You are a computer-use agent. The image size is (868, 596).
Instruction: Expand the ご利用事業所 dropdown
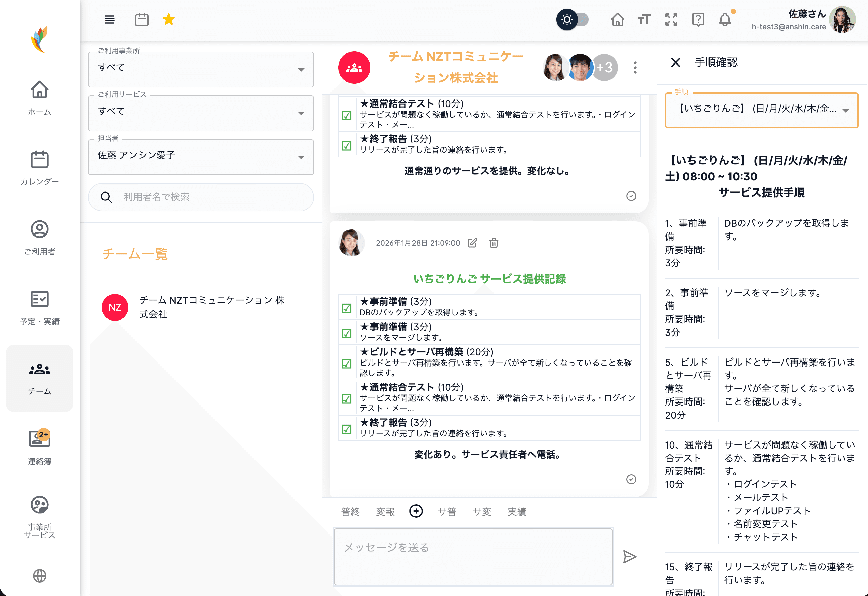tap(201, 70)
